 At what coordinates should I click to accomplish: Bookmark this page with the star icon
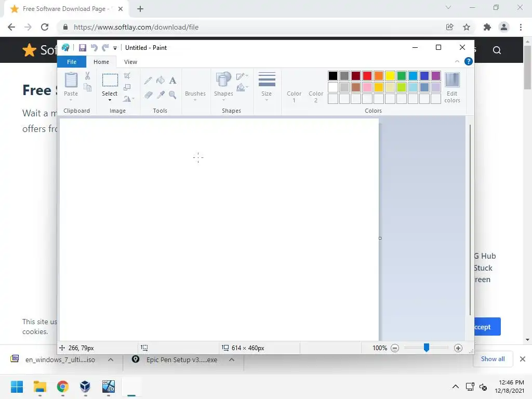click(x=467, y=27)
